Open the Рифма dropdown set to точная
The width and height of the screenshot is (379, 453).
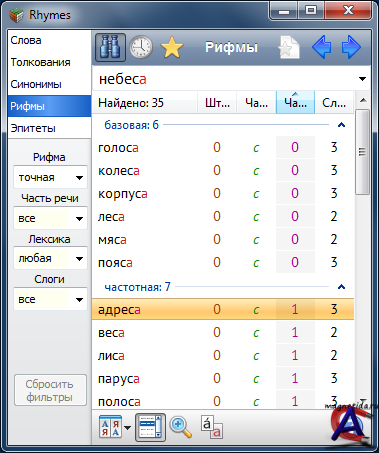(x=50, y=177)
